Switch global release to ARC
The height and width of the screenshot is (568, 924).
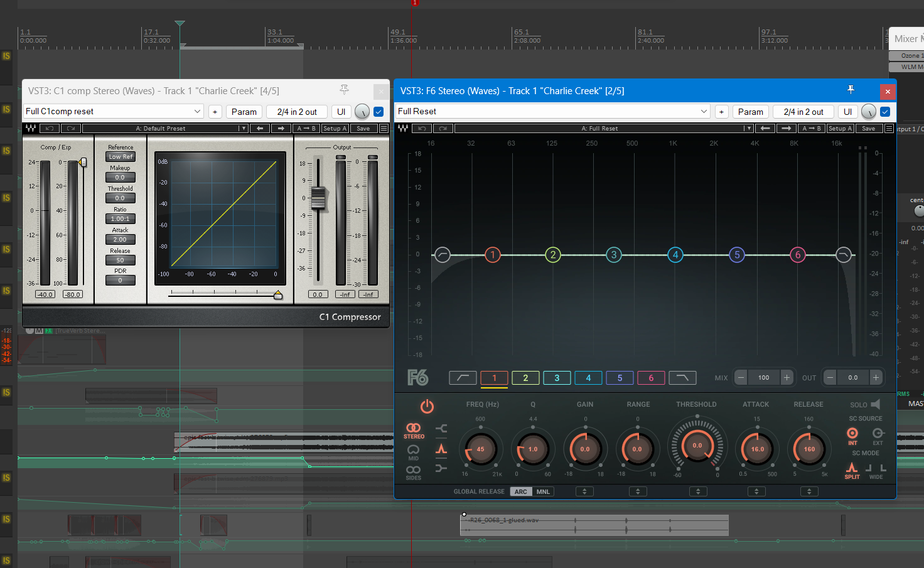521,491
